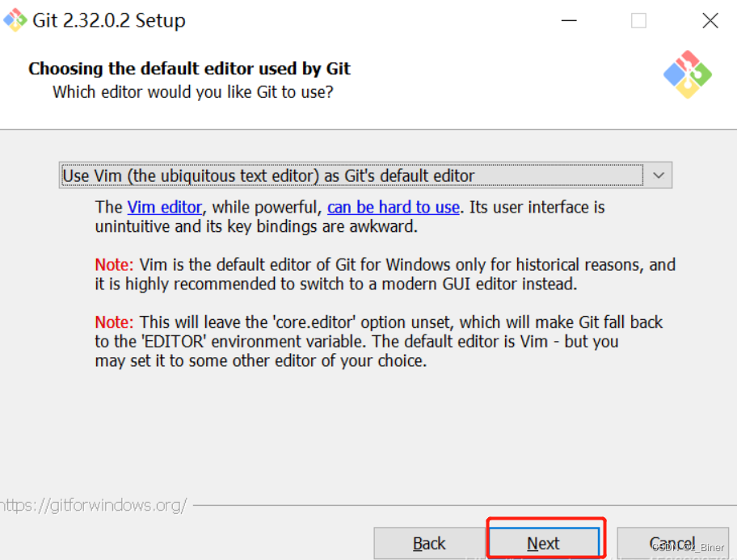Go back with the Back button
737x560 pixels.
pos(429,543)
